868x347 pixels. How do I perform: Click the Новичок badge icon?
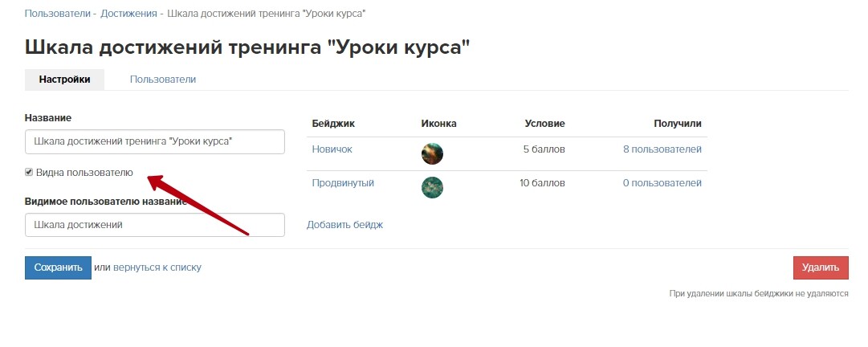point(432,153)
